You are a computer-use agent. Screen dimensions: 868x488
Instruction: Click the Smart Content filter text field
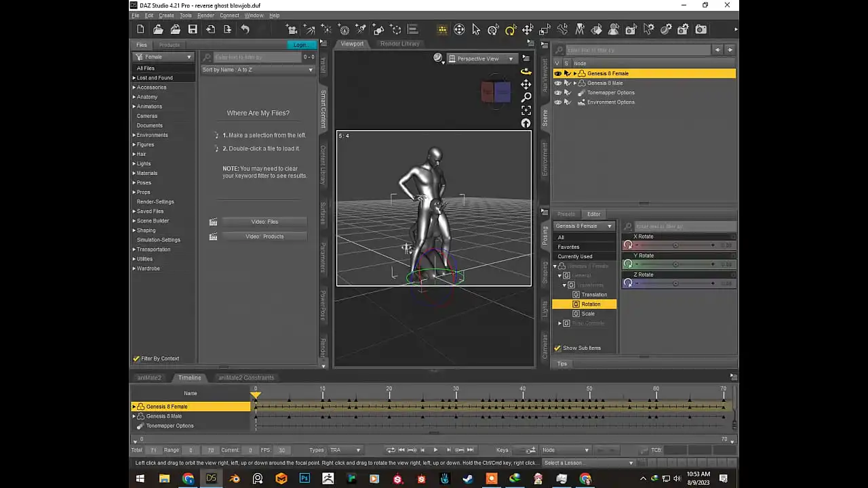[x=256, y=57]
